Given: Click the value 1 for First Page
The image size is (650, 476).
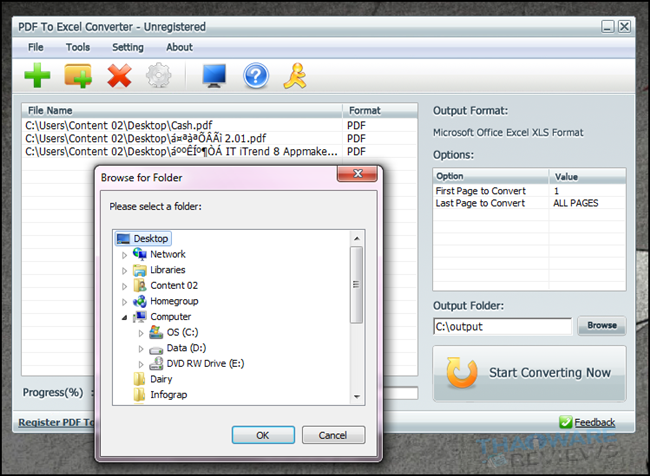Looking at the screenshot, I should click(556, 191).
